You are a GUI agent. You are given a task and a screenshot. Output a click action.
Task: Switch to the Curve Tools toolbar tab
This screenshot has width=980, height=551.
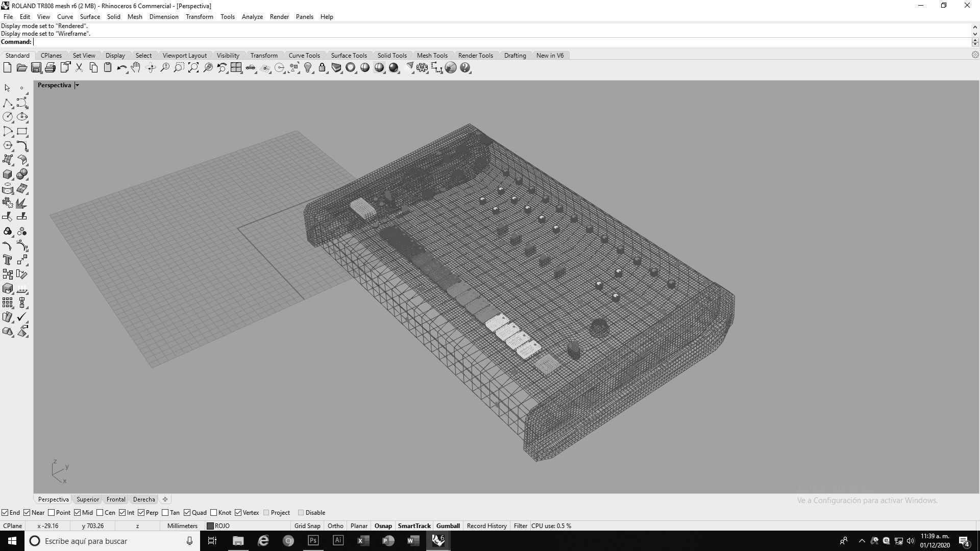click(304, 56)
